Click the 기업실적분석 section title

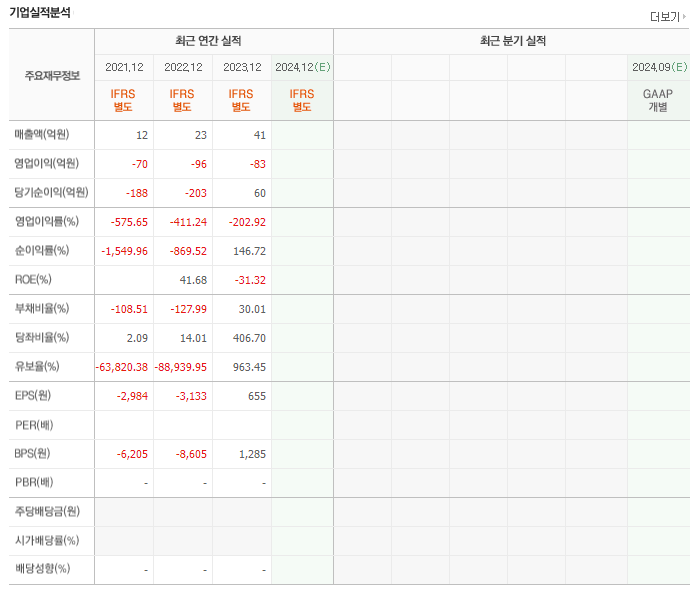coord(40,12)
